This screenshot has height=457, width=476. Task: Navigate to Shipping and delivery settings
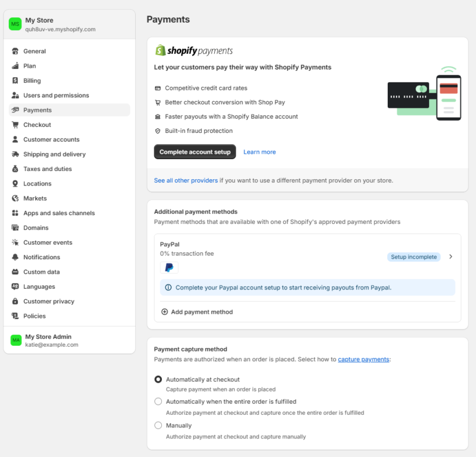coord(56,154)
